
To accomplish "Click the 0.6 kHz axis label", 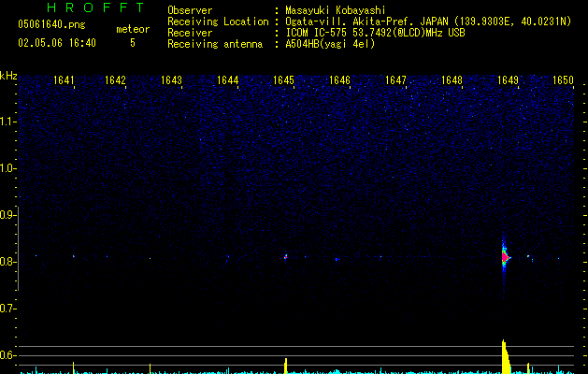I will [x=7, y=355].
